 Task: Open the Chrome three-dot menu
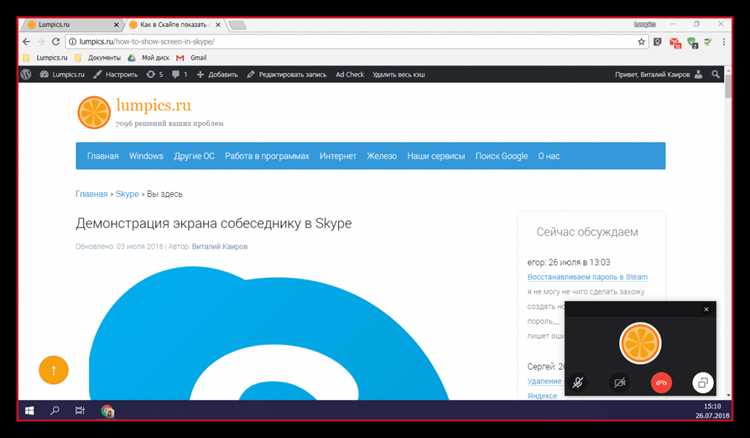(x=724, y=42)
